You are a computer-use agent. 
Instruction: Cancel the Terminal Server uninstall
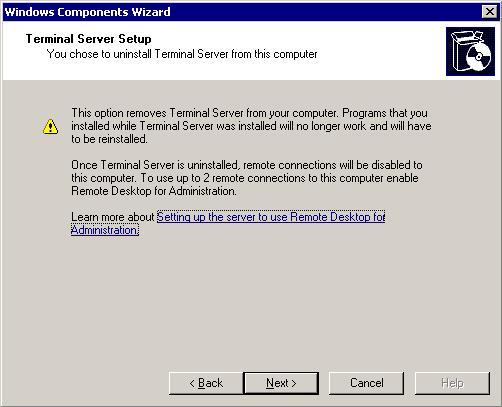[366, 383]
